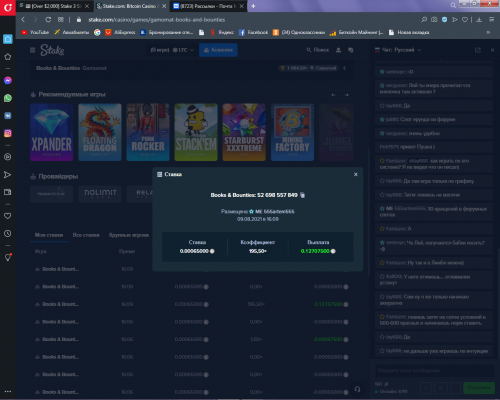
Task: Click the Кошелек wallet button
Action: click(218, 50)
